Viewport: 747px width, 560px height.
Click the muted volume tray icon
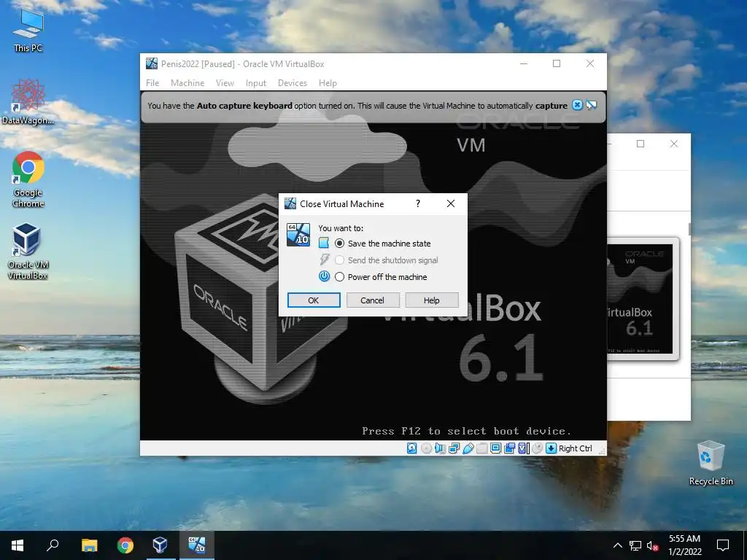652,545
